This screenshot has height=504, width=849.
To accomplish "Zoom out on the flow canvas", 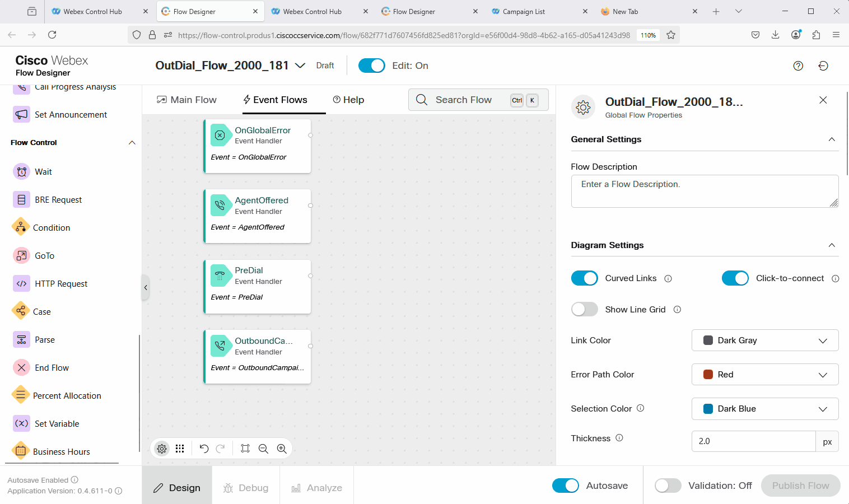I will pos(263,449).
